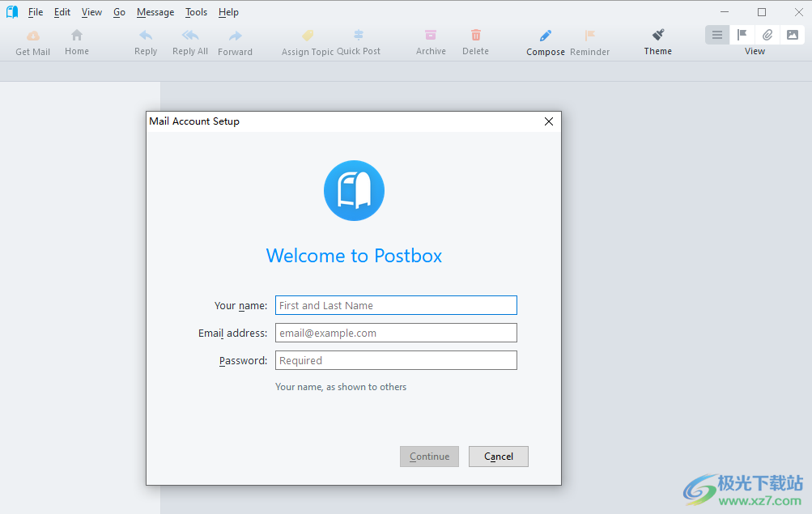Screen dimensions: 812x514
Task: Select the list view lines icon
Action: [717, 35]
